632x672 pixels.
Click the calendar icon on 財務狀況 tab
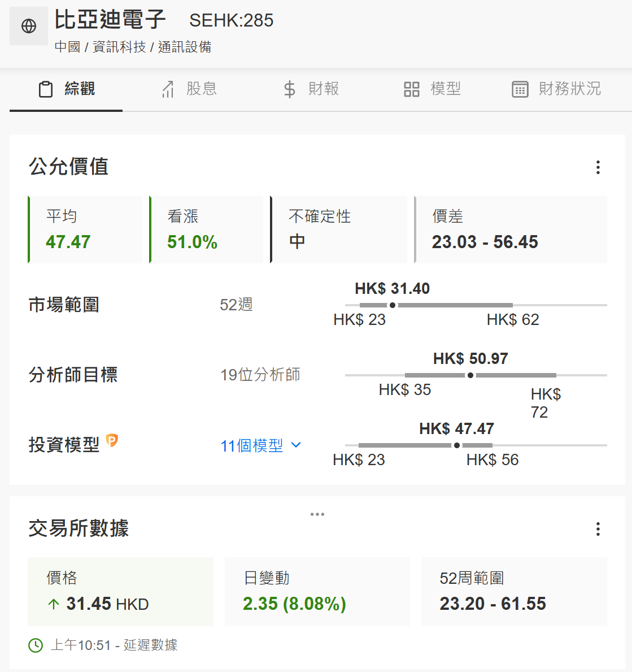coord(520,89)
